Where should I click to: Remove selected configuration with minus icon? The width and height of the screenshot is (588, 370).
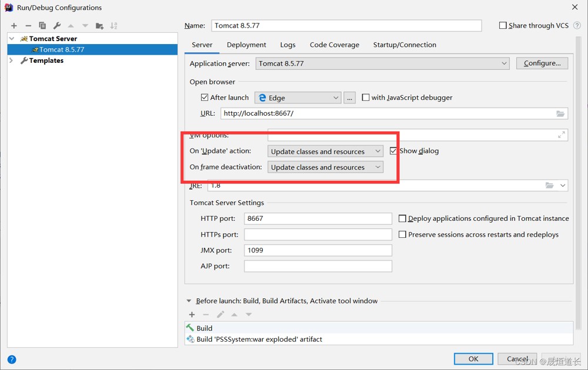coord(28,26)
